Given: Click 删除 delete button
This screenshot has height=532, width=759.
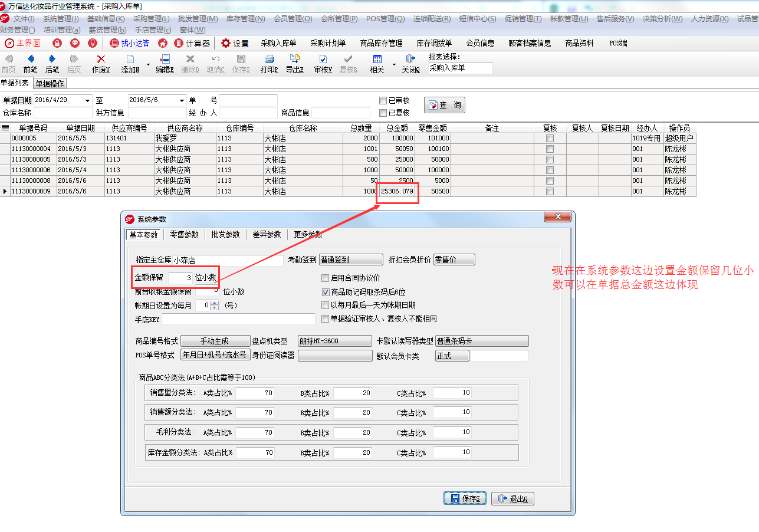Looking at the screenshot, I should tap(190, 64).
